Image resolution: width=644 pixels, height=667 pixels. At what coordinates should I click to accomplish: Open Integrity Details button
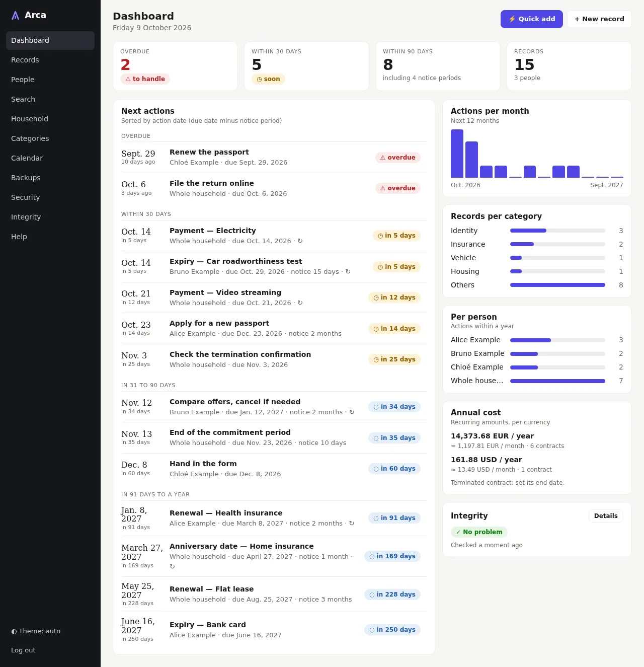tap(606, 516)
